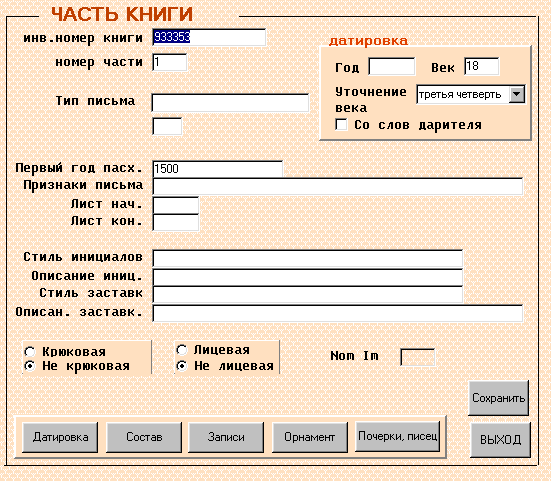Screen dimensions: 551x481
Task: Open the Почерки, писец button
Action: (x=397, y=436)
